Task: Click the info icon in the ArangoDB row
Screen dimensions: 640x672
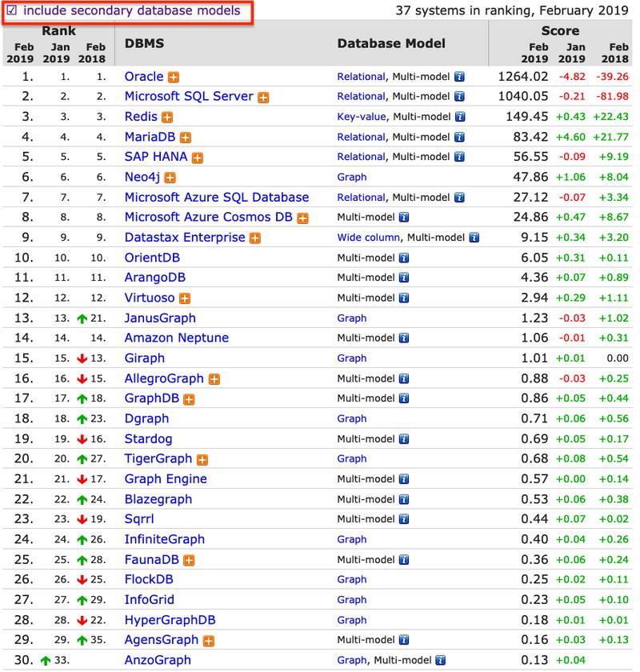Action: pyautogui.click(x=404, y=278)
